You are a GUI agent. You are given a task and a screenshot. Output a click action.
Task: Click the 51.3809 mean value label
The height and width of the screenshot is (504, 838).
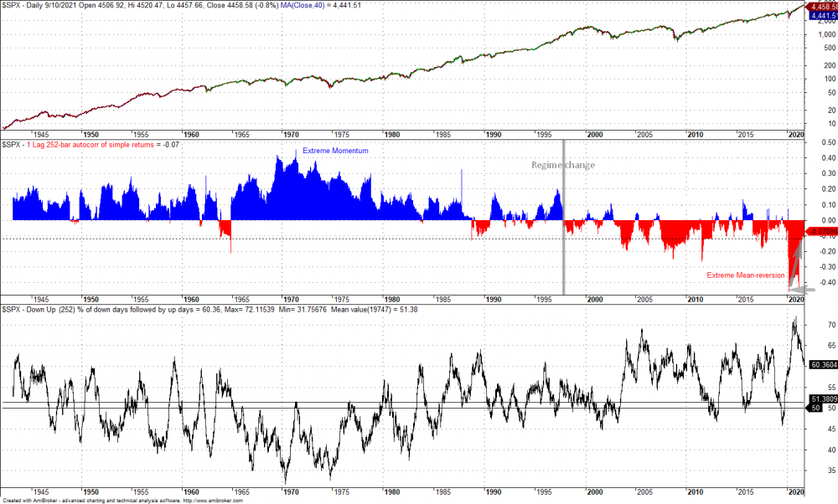click(821, 401)
